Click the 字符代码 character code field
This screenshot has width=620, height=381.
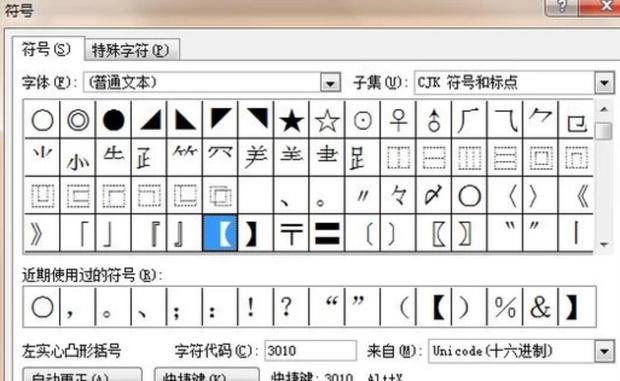(310, 351)
